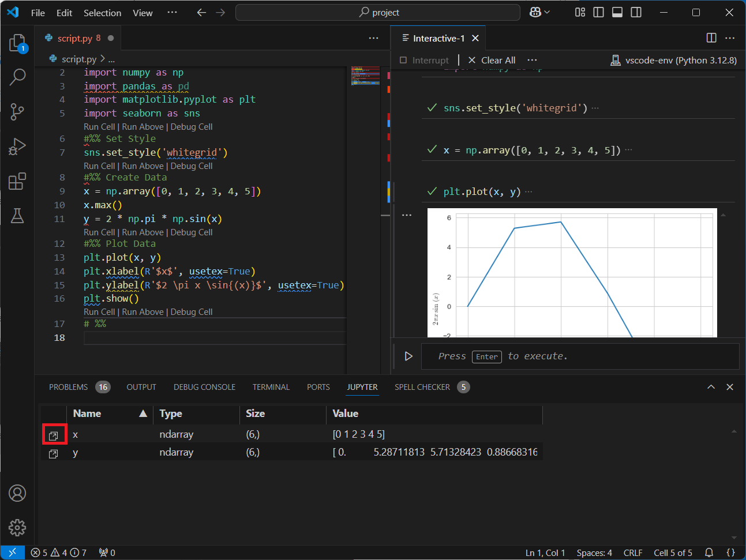
Task: Open the Testing flask view
Action: tap(17, 216)
